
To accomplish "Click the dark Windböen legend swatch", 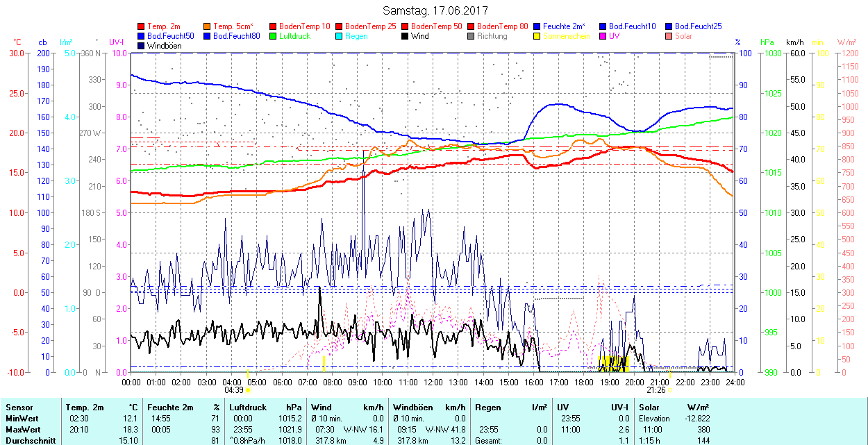I will pos(142,46).
